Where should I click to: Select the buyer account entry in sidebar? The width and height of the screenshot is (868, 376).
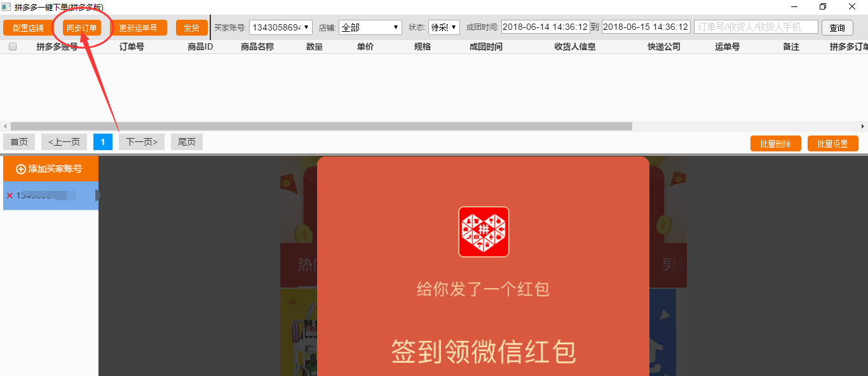pos(51,195)
